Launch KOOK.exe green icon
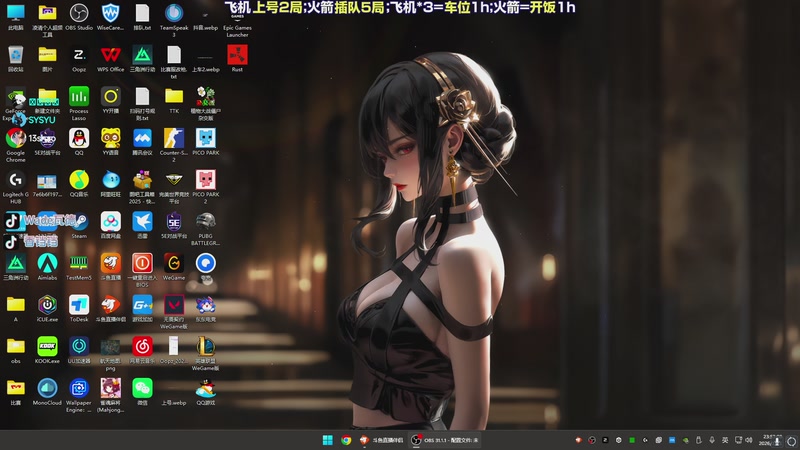800x450 pixels. click(47, 347)
